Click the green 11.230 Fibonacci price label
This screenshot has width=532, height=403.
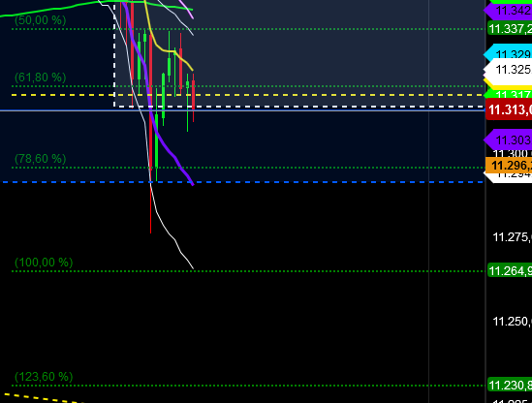click(510, 385)
